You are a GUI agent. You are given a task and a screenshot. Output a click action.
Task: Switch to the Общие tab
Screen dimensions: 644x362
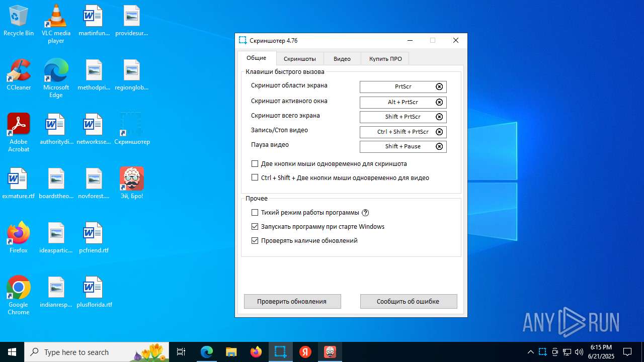[x=257, y=58]
